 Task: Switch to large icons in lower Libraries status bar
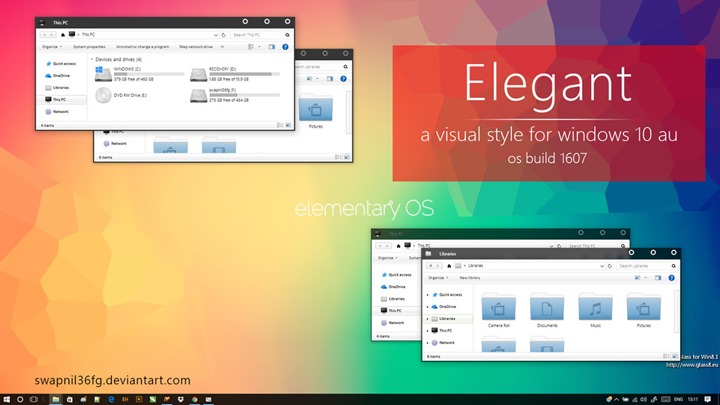tap(674, 356)
